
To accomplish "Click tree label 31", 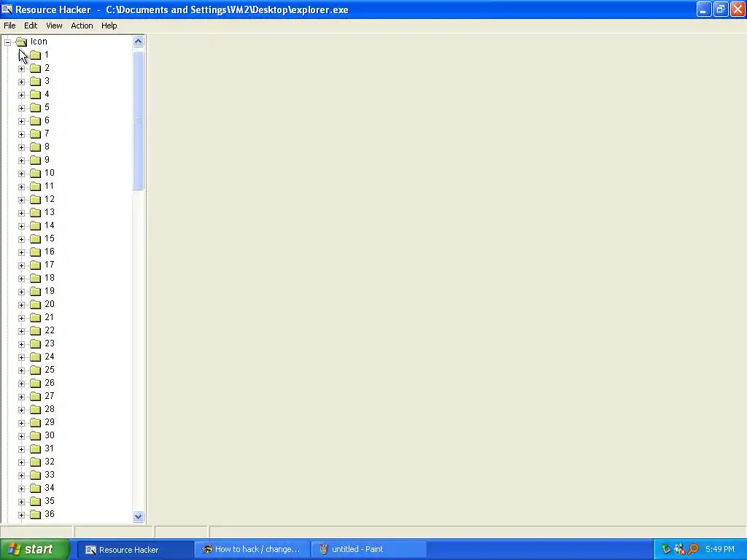I will coord(49,448).
